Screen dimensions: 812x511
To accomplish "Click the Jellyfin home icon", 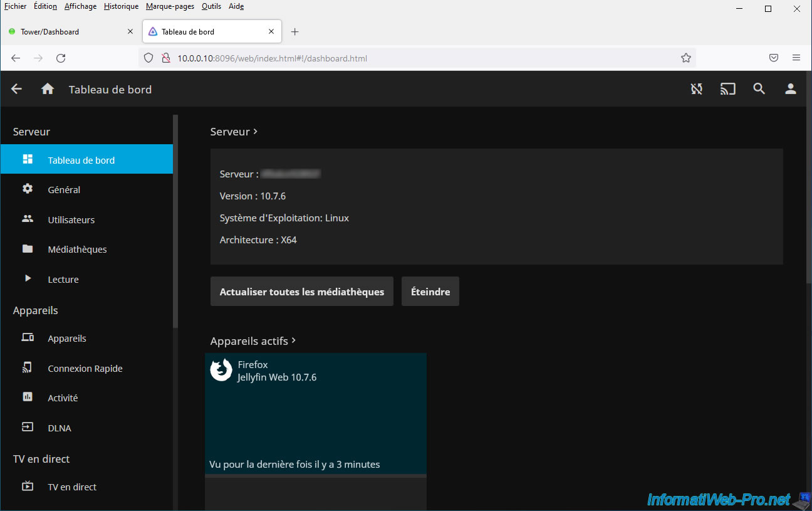I will coord(48,89).
